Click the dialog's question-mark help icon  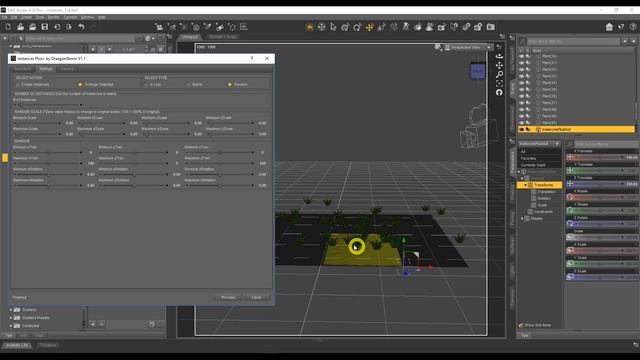coord(252,58)
